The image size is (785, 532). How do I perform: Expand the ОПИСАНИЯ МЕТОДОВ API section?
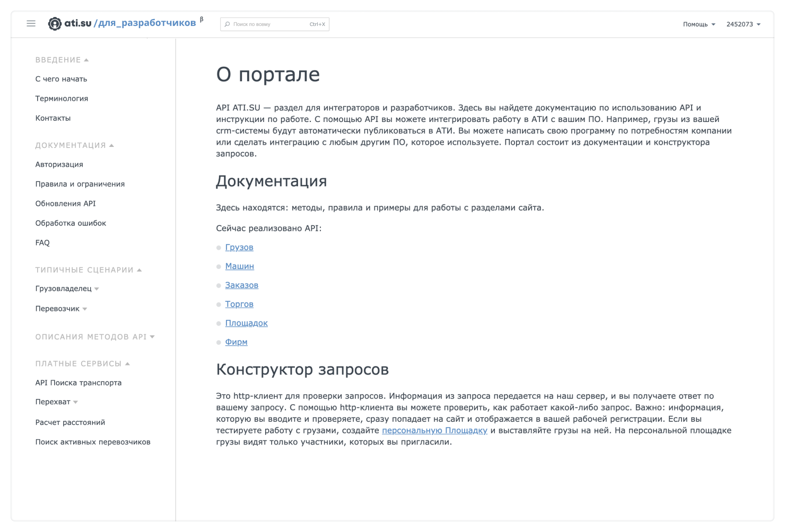point(95,337)
